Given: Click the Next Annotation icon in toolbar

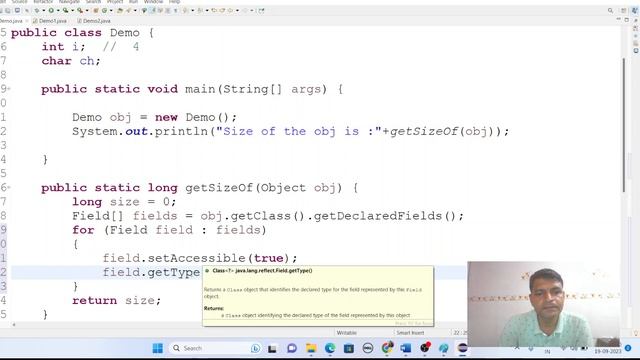Looking at the screenshot, I should pyautogui.click(x=185, y=10).
